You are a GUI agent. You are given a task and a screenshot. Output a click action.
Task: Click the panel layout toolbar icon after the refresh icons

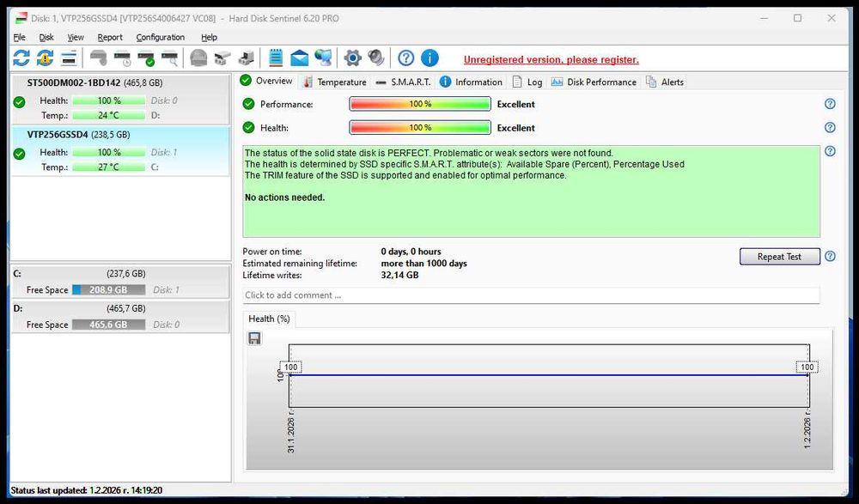(x=69, y=58)
